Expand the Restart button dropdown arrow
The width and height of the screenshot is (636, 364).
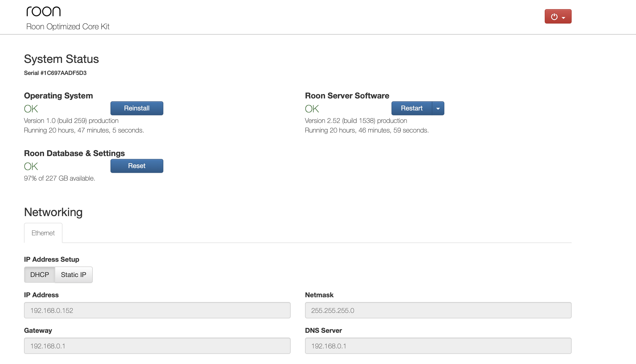click(438, 109)
